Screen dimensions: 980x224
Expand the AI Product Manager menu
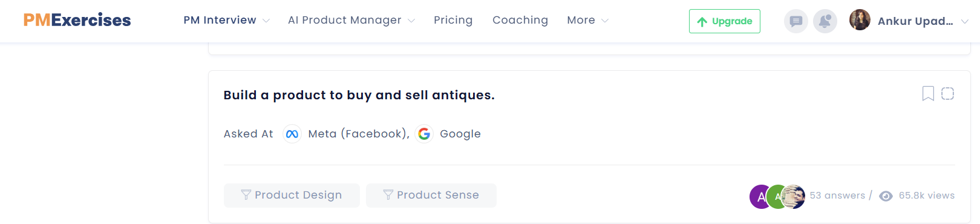(x=351, y=20)
